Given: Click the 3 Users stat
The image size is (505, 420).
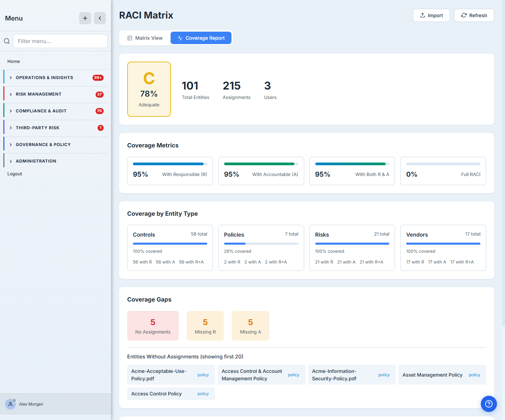Looking at the screenshot, I should point(270,90).
